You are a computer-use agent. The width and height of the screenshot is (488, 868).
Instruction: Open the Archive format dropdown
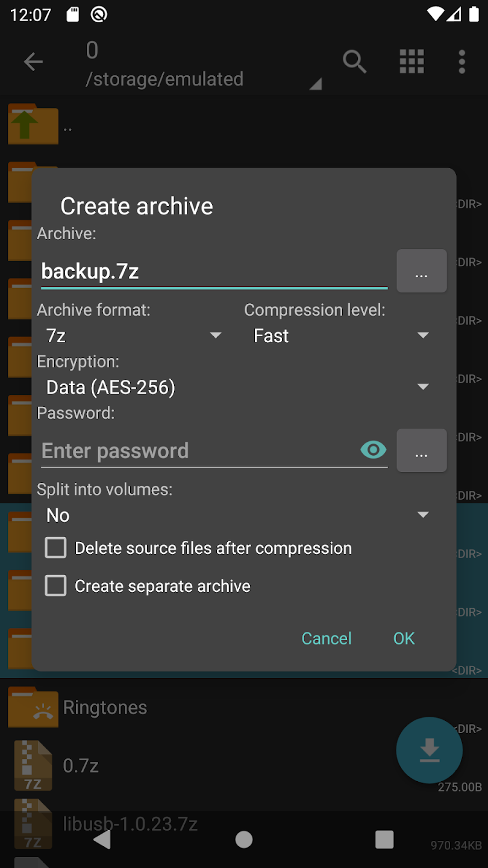tap(133, 336)
